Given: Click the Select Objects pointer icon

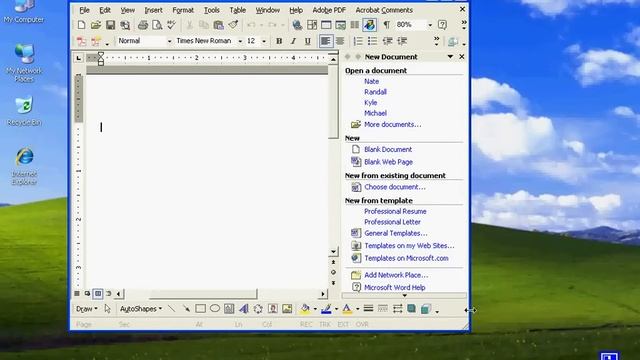Looking at the screenshot, I should coord(107,309).
